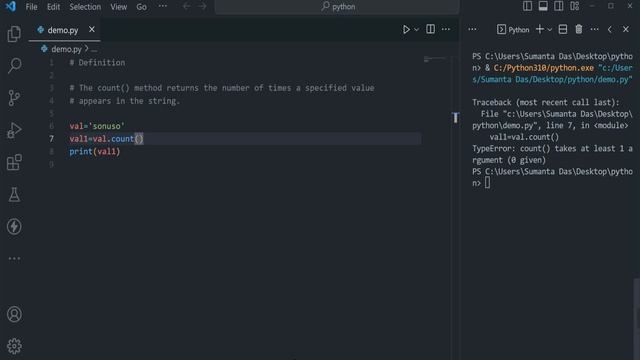Screen dimensions: 640x360
Task: Open the Search view in activity bar
Action: pyautogui.click(x=14, y=65)
